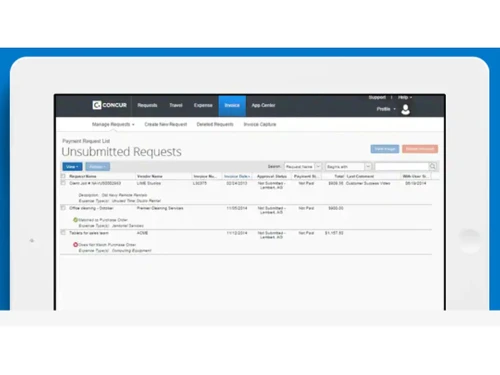This screenshot has height=375, width=500.
Task: Click the $1,157.53 total amount
Action: [x=334, y=233]
